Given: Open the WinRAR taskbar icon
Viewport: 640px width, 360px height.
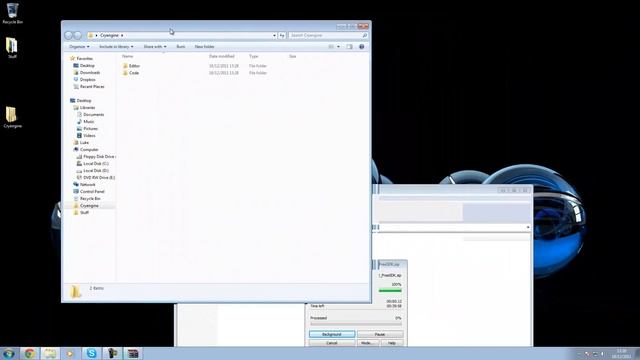Looking at the screenshot, I should (x=133, y=353).
